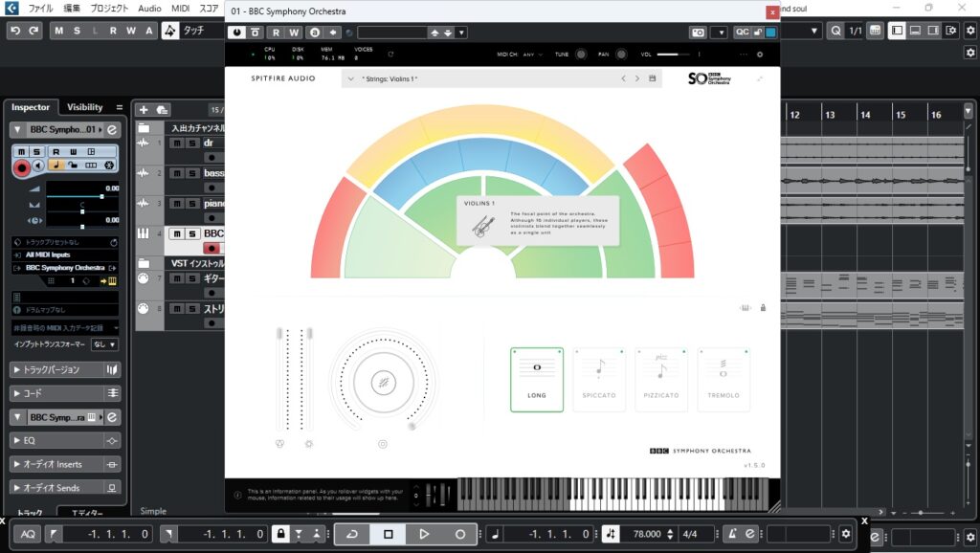Click bar 14 on timeline ruler
The image size is (980, 553).
tap(865, 115)
